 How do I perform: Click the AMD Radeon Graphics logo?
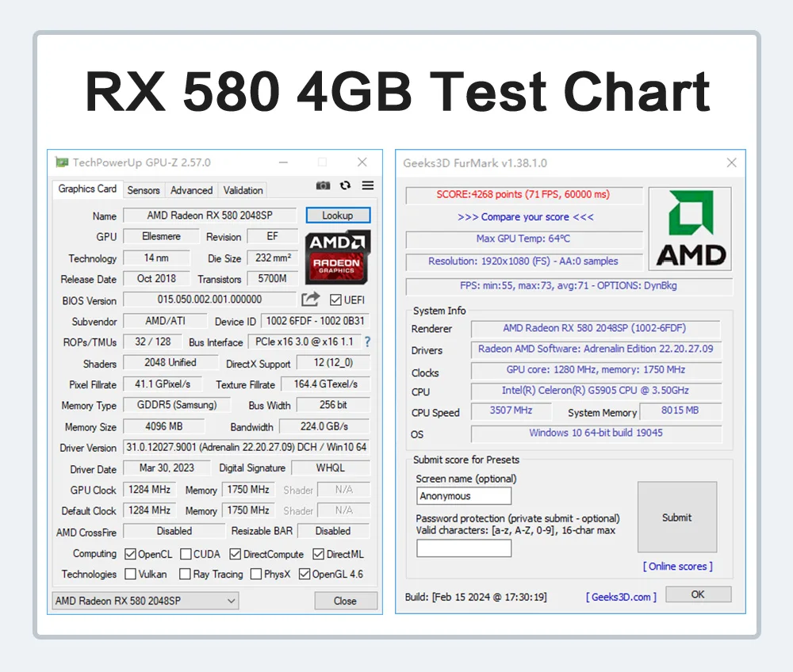click(338, 257)
